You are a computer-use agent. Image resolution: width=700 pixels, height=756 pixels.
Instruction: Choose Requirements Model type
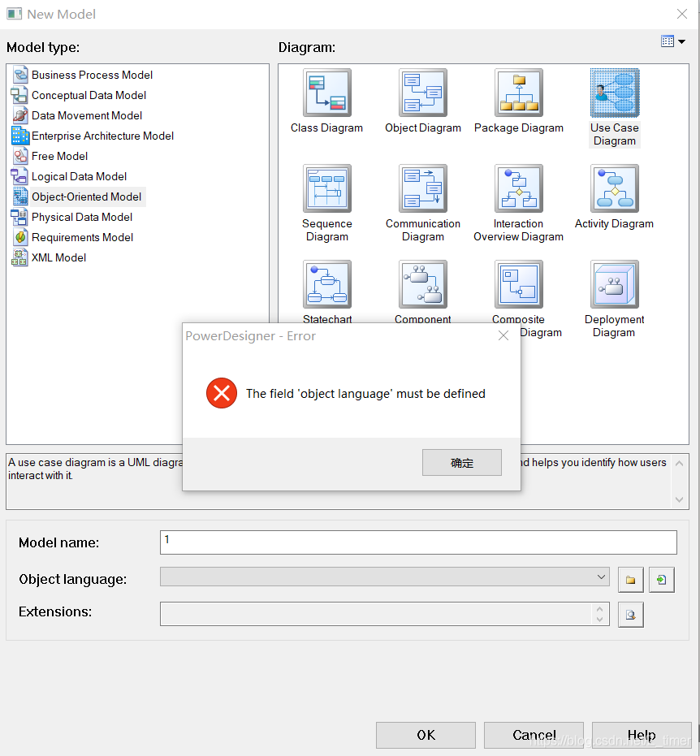click(x=72, y=237)
